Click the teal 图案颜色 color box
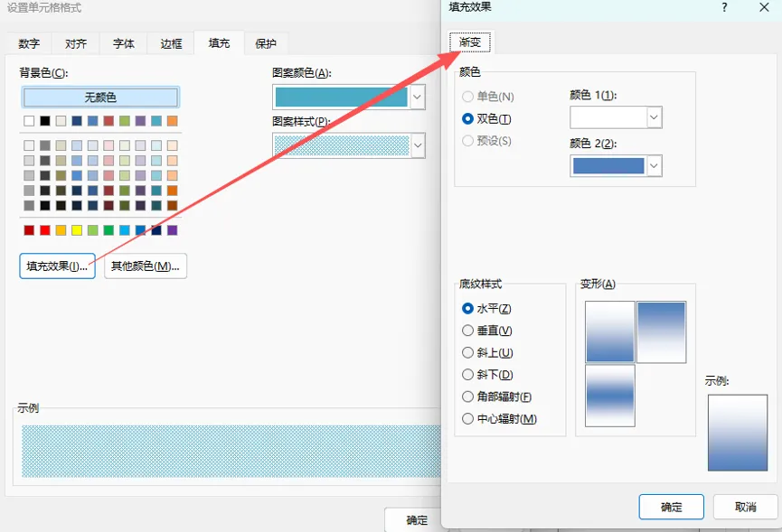The height and width of the screenshot is (532, 782). pos(342,98)
